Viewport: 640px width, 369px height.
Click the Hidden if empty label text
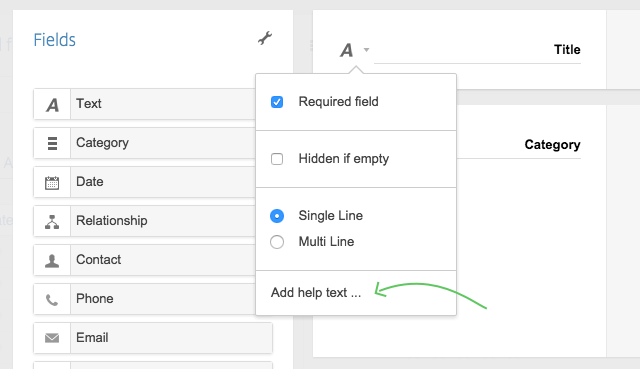click(344, 159)
